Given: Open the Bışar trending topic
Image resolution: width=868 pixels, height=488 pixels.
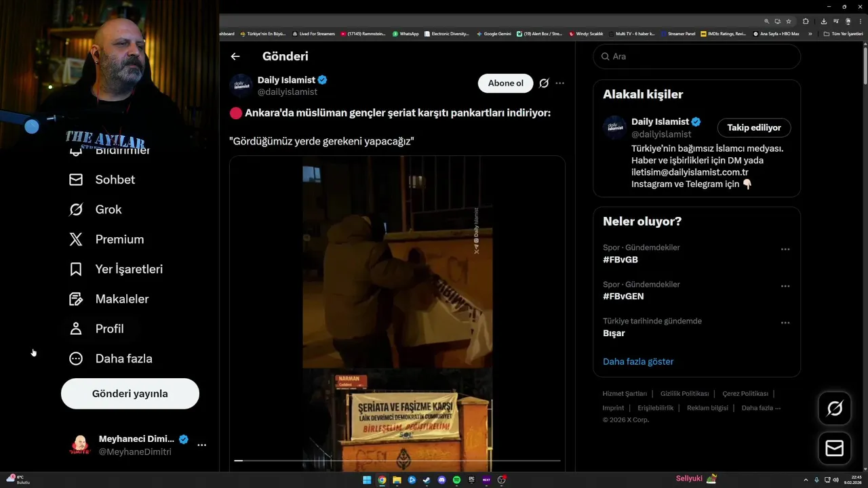Looking at the screenshot, I should (x=614, y=333).
